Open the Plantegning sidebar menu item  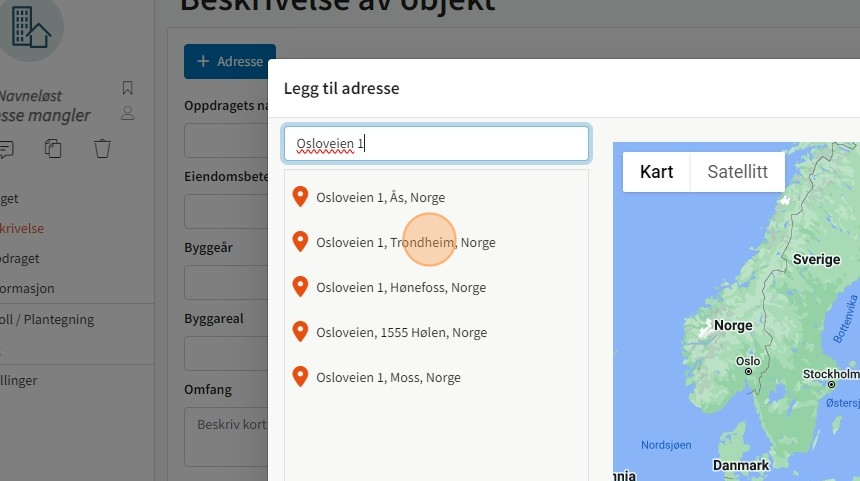pyautogui.click(x=47, y=319)
